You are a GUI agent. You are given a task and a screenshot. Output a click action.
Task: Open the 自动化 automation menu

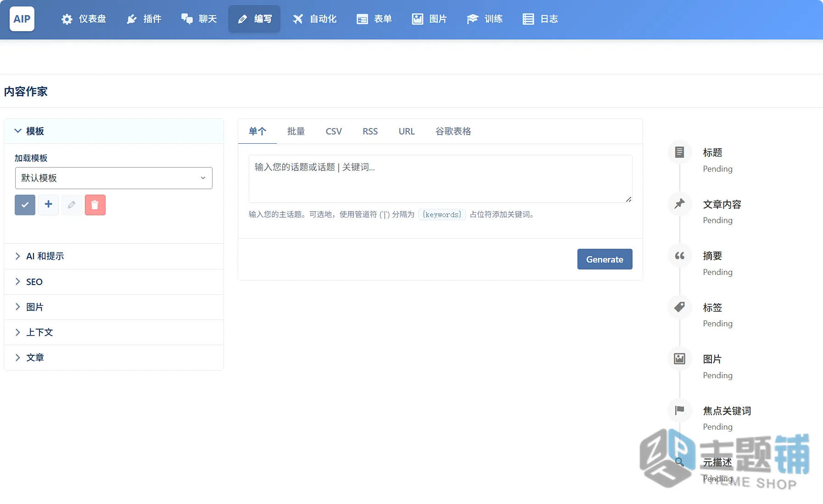315,19
